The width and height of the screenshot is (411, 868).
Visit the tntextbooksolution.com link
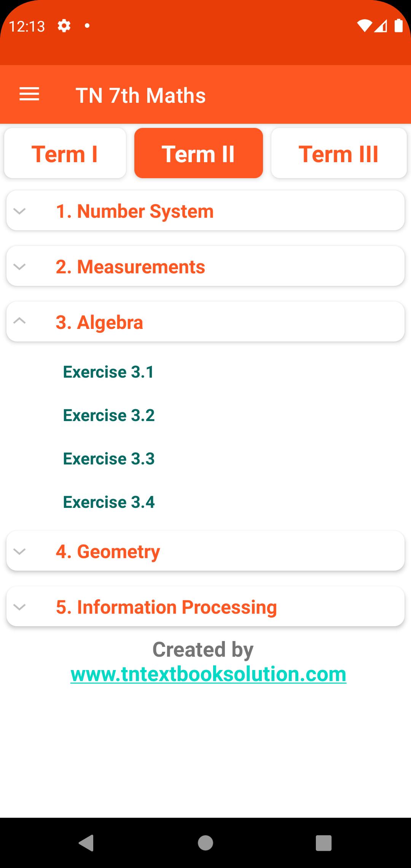click(x=209, y=674)
